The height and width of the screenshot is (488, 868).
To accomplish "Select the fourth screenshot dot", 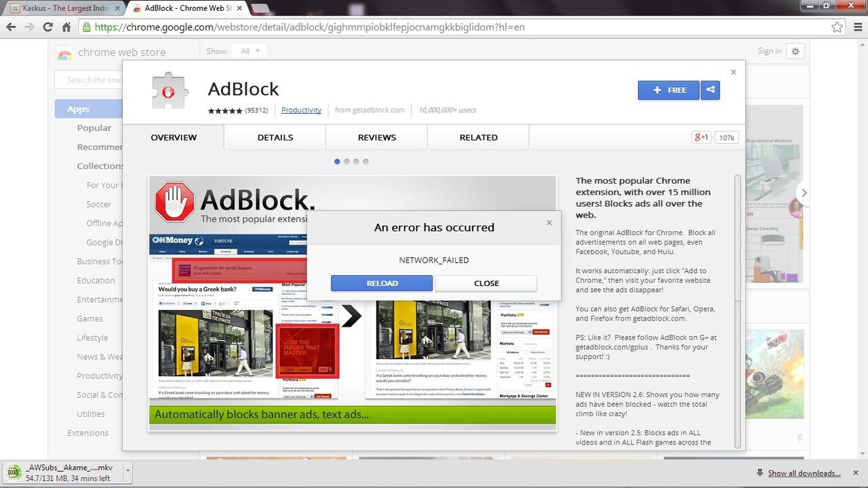I will click(x=366, y=161).
